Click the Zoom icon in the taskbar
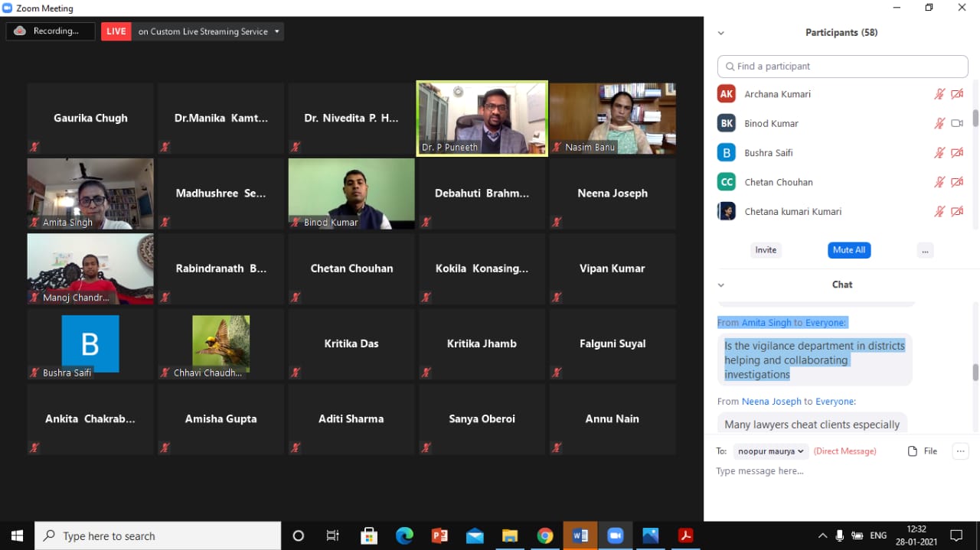Image resolution: width=980 pixels, height=550 pixels. (x=615, y=535)
